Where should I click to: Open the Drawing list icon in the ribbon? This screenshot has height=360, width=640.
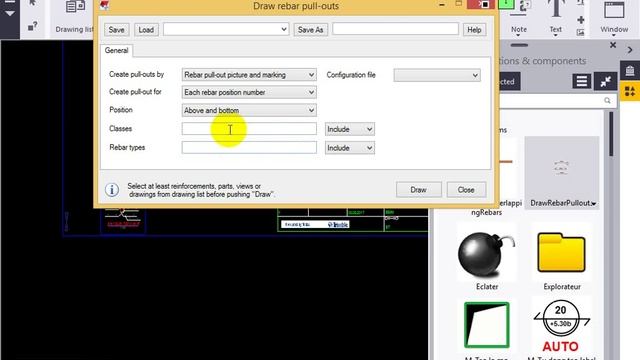tap(76, 7)
